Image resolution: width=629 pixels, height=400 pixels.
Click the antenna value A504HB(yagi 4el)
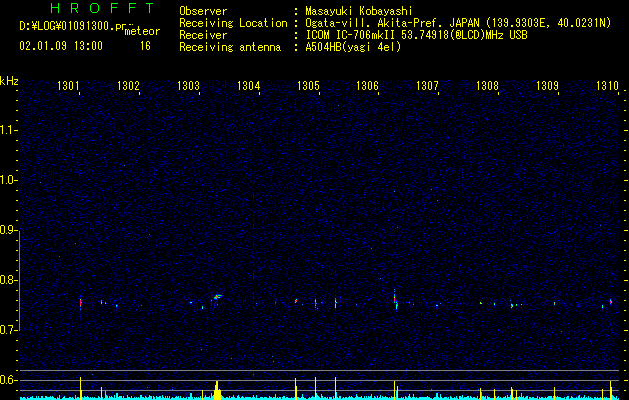pos(353,47)
